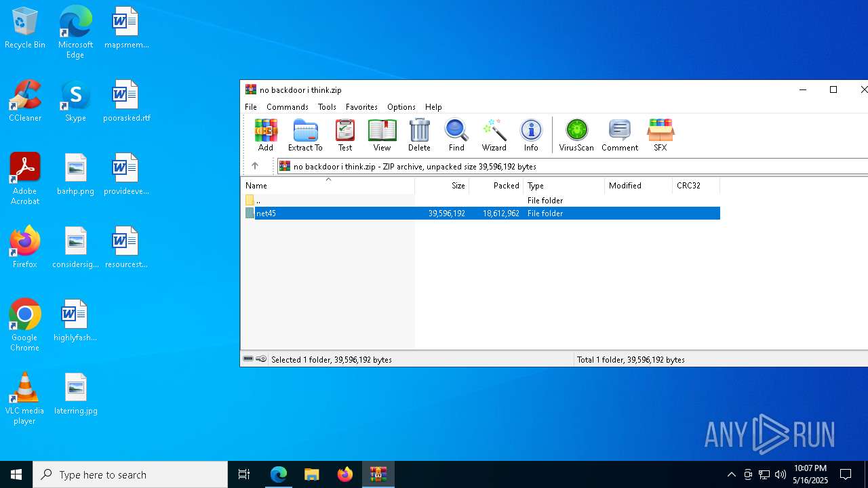Click the Add toolbar icon

pos(266,135)
